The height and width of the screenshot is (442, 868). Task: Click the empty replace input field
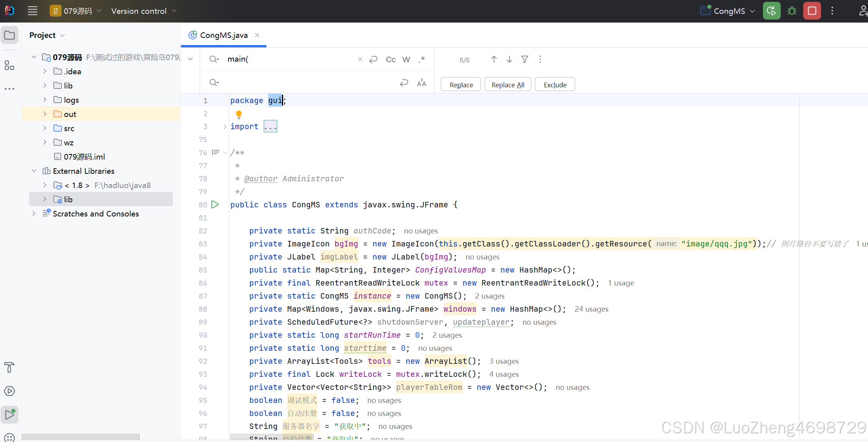[x=308, y=83]
